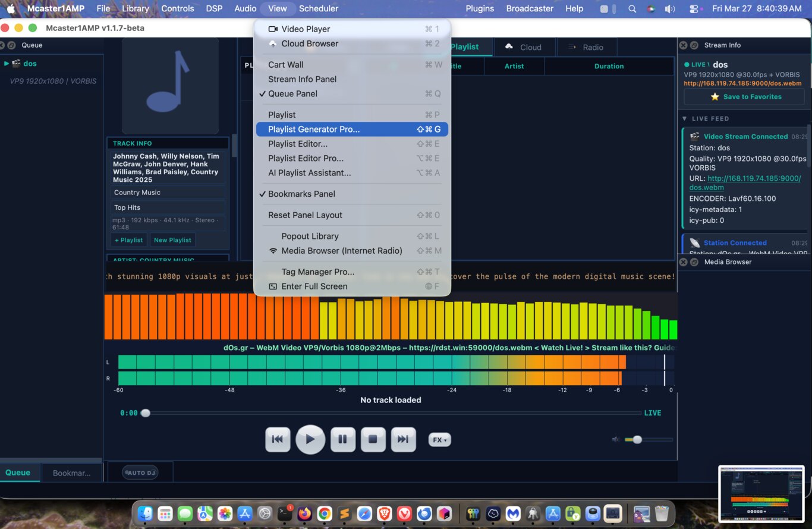Close the Stream Info panel X icon
The height and width of the screenshot is (529, 812).
pyautogui.click(x=684, y=45)
